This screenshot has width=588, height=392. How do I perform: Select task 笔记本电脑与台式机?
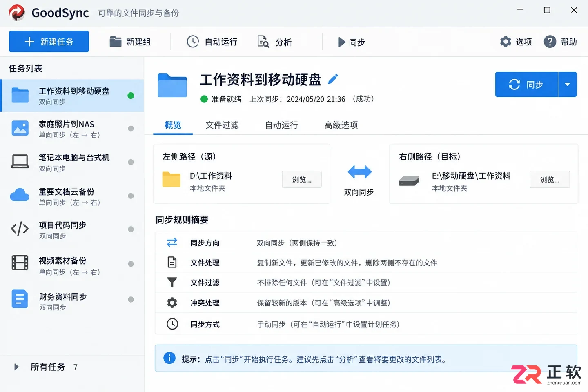coord(72,163)
